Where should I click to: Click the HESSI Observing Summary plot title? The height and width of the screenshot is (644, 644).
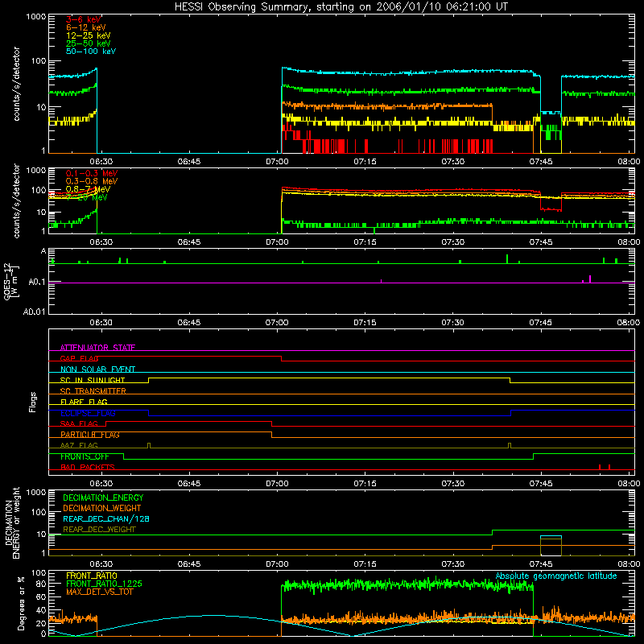(341, 6)
